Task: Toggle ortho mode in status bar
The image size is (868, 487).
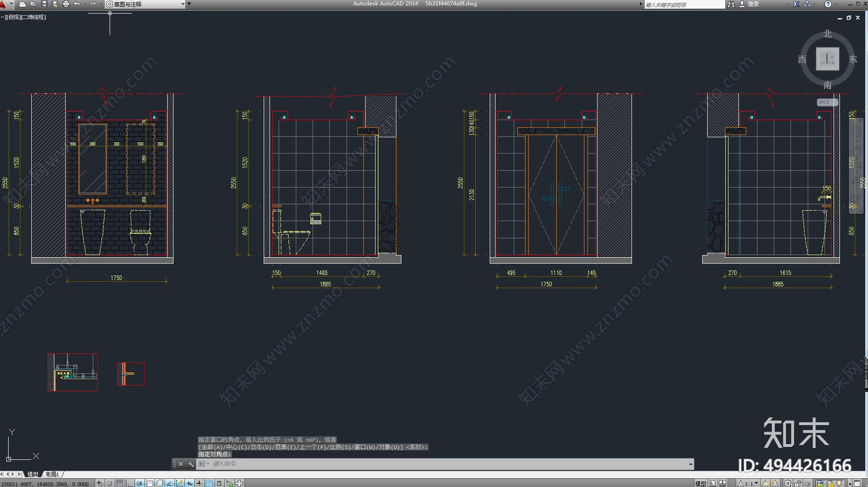Action: tap(129, 483)
